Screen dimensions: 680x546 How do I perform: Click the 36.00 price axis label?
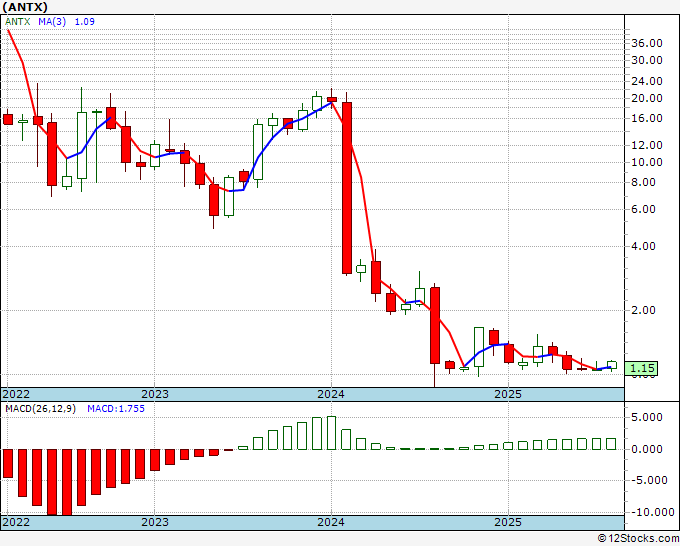click(647, 43)
